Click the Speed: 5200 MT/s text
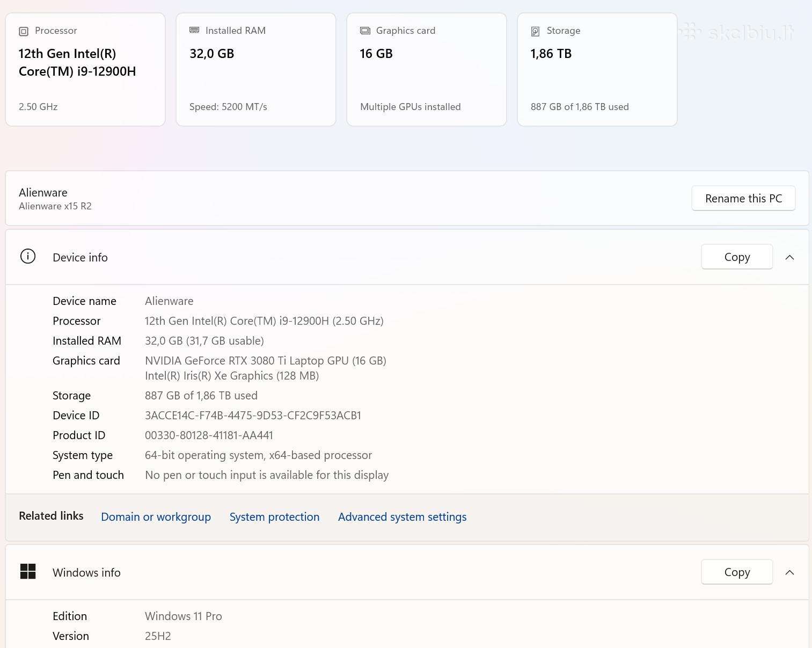This screenshot has width=812, height=648. click(228, 107)
